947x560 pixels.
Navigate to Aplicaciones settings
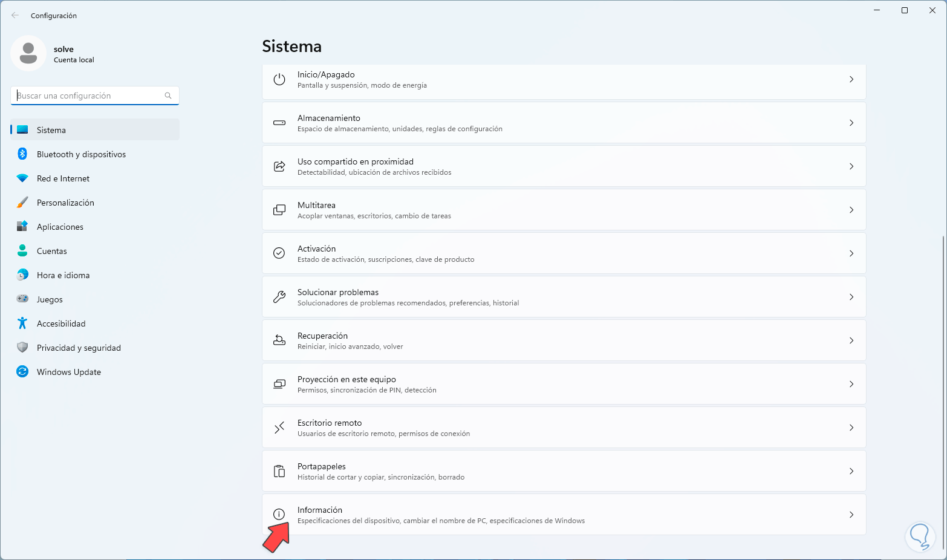[95, 227]
